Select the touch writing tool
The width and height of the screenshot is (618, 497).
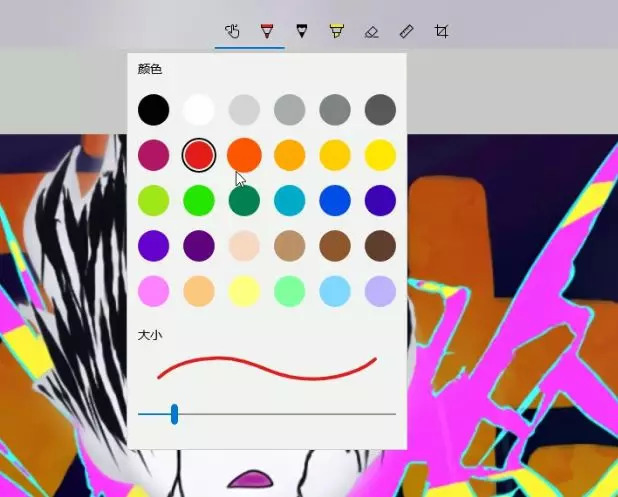point(232,31)
